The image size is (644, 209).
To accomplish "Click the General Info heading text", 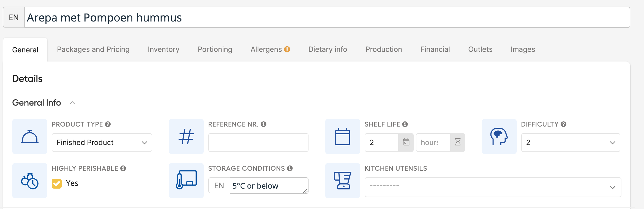I will click(x=37, y=103).
